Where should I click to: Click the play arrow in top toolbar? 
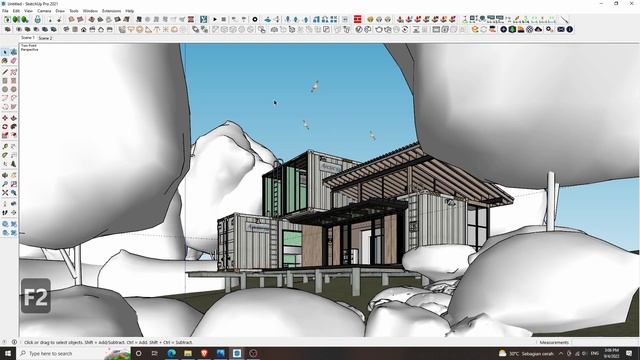click(x=215, y=19)
